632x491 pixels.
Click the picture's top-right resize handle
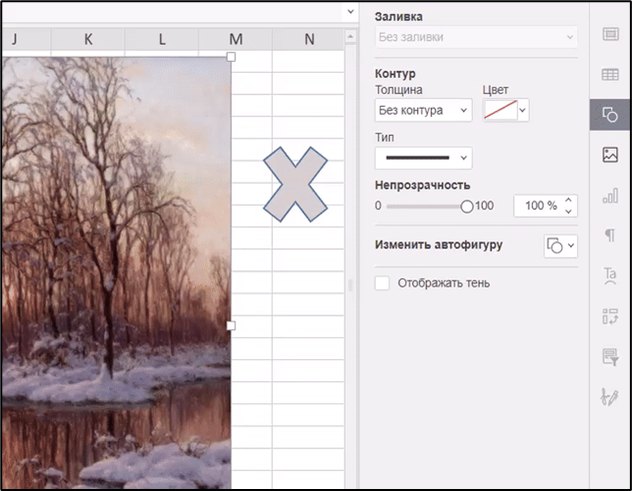tap(231, 57)
